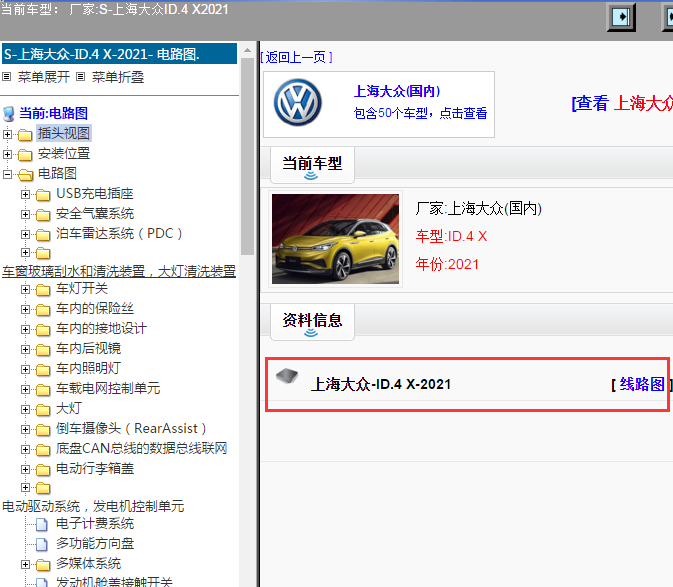Click the folder icon for 车灯开关
Image resolution: width=673 pixels, height=587 pixels.
43,290
